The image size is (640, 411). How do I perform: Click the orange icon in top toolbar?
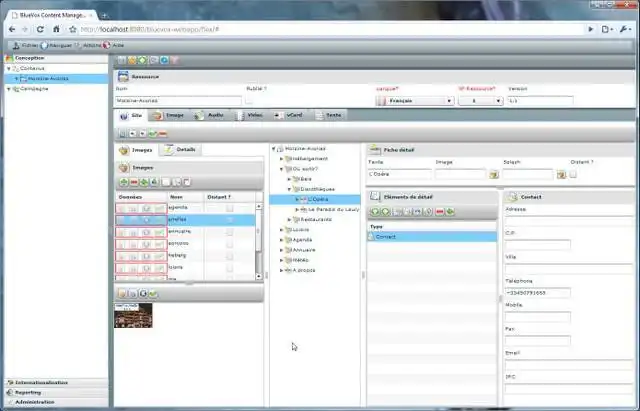coord(132,60)
